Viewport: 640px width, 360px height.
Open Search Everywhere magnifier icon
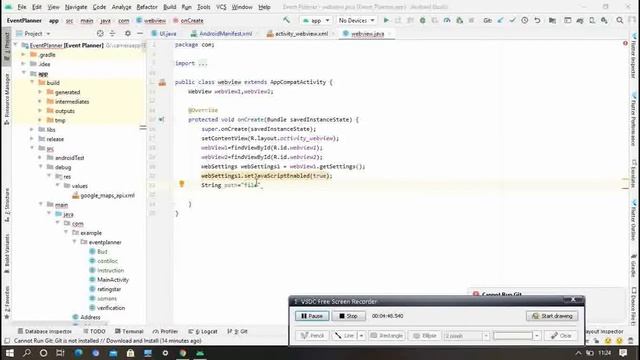coord(620,20)
